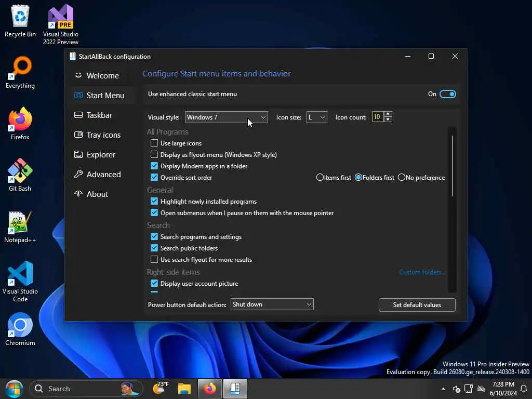This screenshot has height=399, width=532.
Task: Open the Welcome page
Action: point(103,76)
